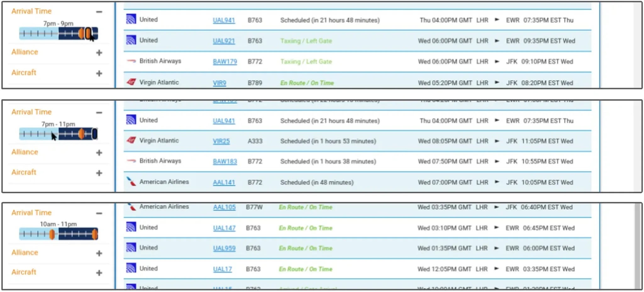Click the route arrow in the UAL921 row

pyautogui.click(x=497, y=41)
